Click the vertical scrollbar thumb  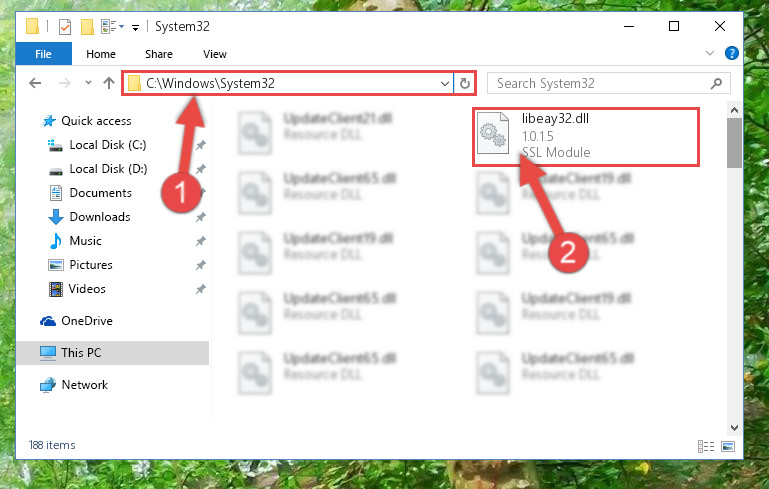(x=734, y=143)
